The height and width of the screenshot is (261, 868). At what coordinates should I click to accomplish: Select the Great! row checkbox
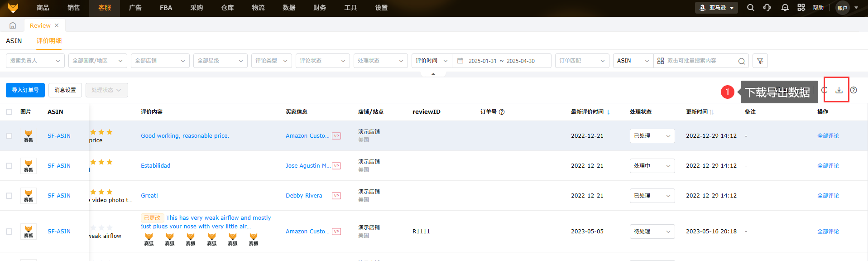point(9,196)
